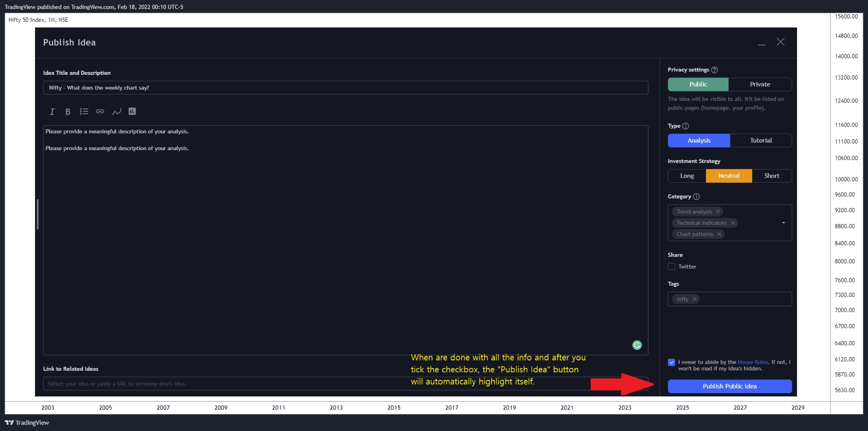Viewport: 868px width, 431px height.
Task: Remove the Chart patterns category
Action: point(719,234)
